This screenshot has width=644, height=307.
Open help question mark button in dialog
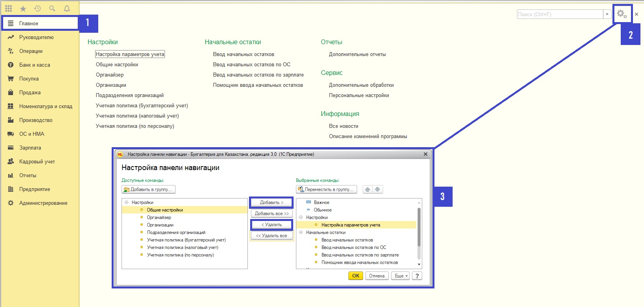417,276
